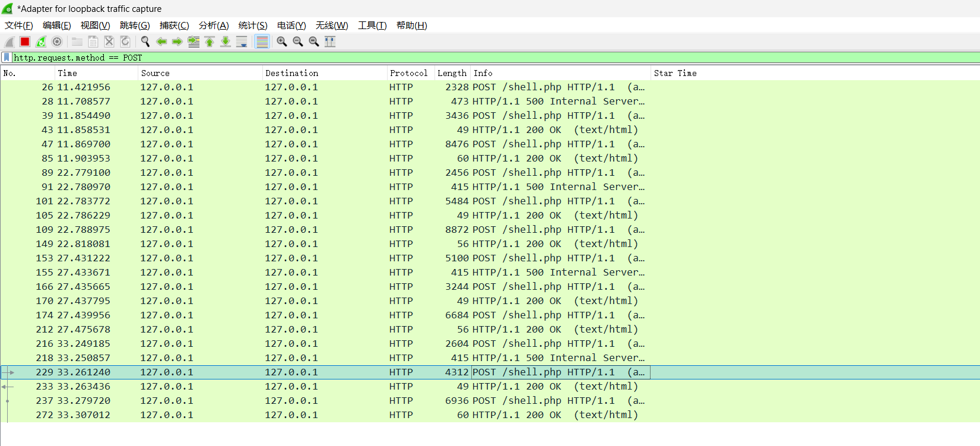The width and height of the screenshot is (980, 446).
Task: Restart the current capture
Action: (41, 42)
